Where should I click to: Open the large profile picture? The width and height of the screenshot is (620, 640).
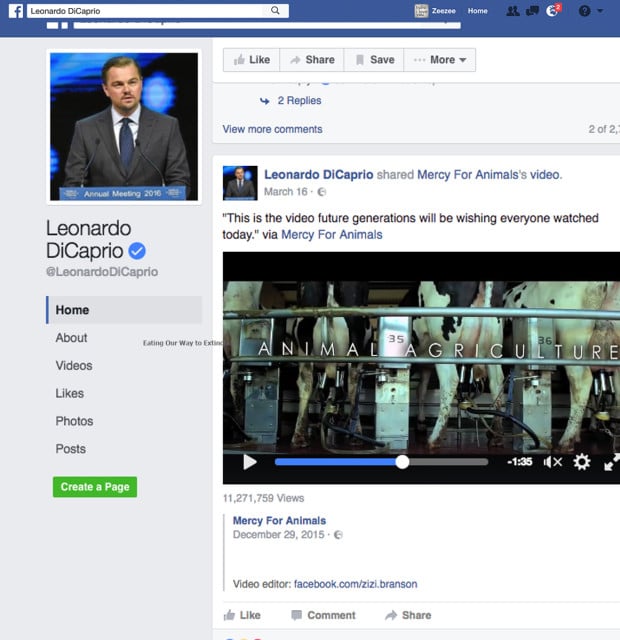[124, 127]
